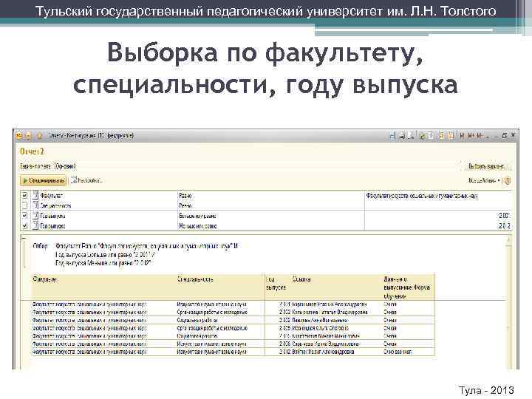Click the help icon beside Все действия
Viewport: 532px width, 399px height.
pos(507,181)
